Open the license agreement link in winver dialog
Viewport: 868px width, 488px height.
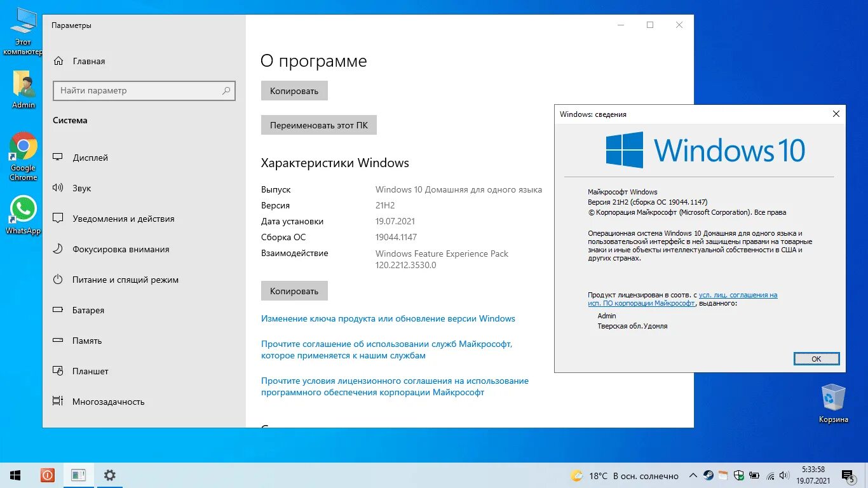[682, 299]
